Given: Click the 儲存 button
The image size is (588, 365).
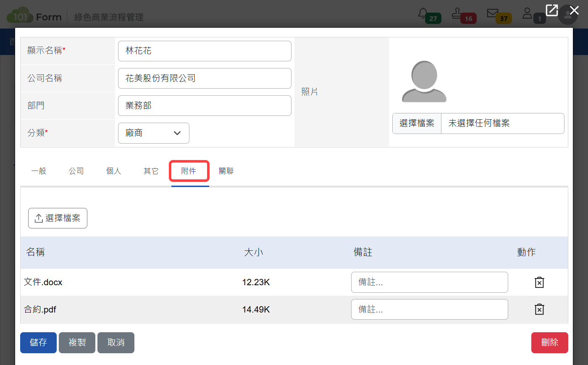Looking at the screenshot, I should (x=38, y=343).
